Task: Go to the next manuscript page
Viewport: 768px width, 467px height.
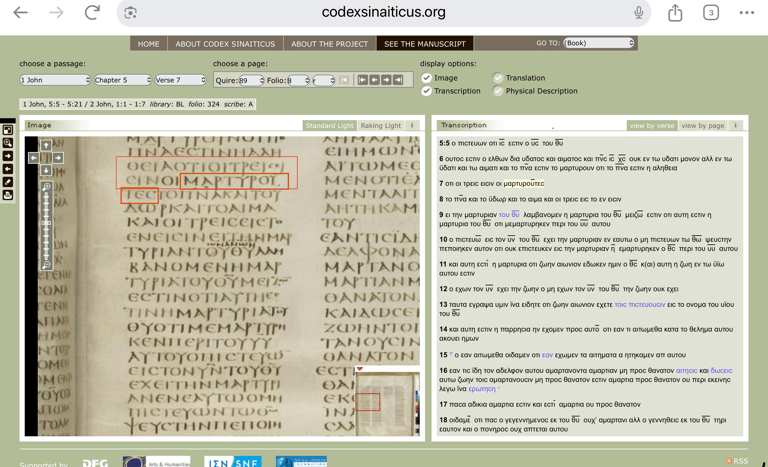Action: (x=386, y=80)
